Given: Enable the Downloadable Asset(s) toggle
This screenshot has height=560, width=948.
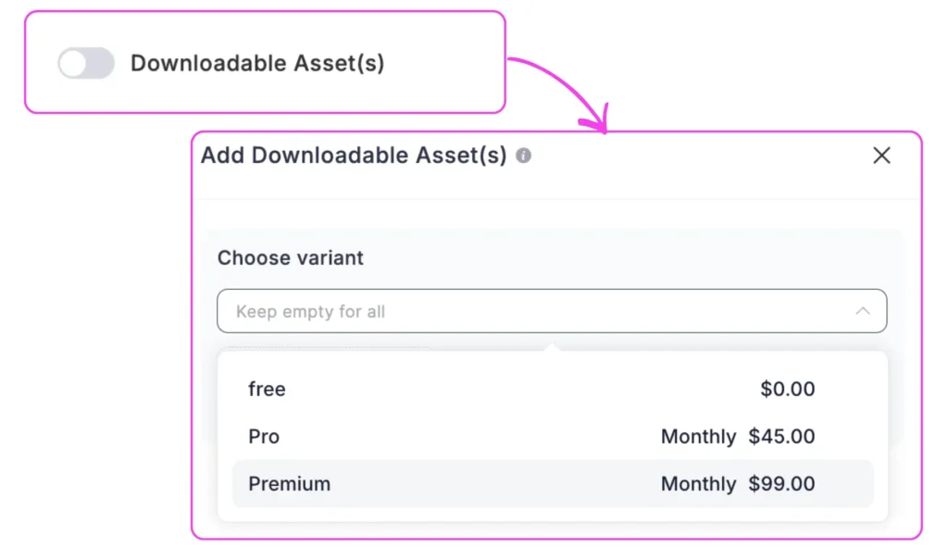Looking at the screenshot, I should coord(85,64).
